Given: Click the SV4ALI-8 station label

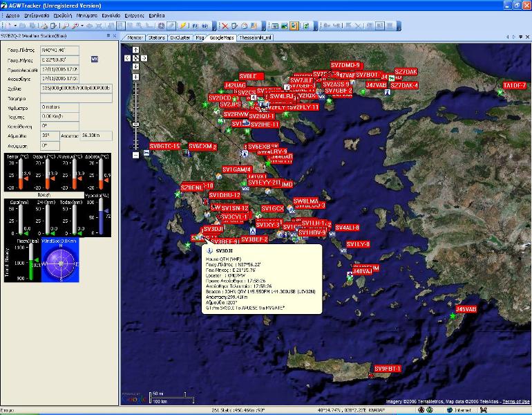Looking at the screenshot, I should (347, 228).
